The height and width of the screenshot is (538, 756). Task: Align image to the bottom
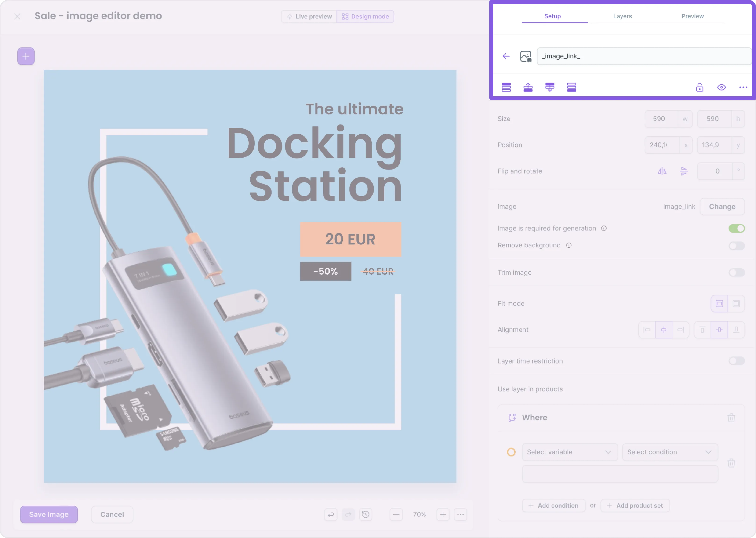pos(736,330)
